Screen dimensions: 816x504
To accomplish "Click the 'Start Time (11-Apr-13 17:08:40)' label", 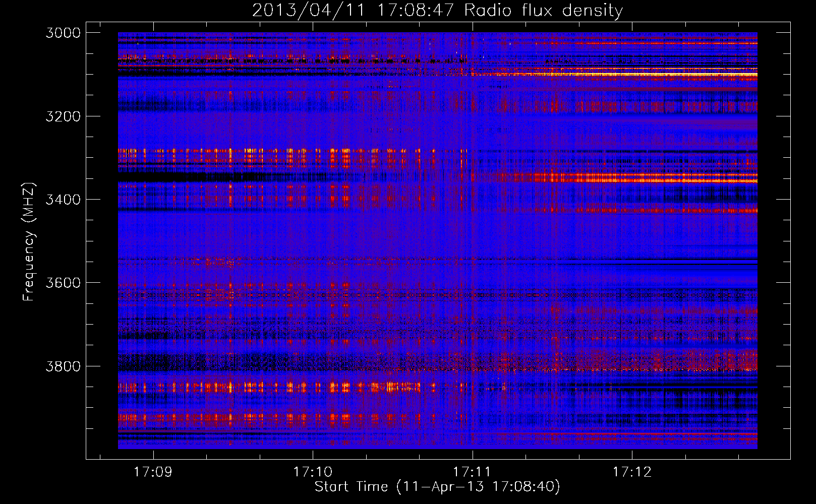I will (x=437, y=486).
